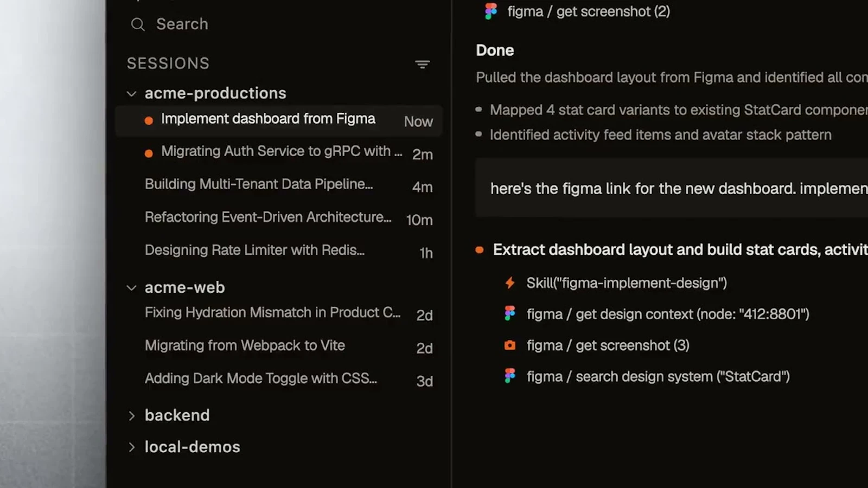Expand the backend group
This screenshot has height=488, width=868.
(132, 415)
